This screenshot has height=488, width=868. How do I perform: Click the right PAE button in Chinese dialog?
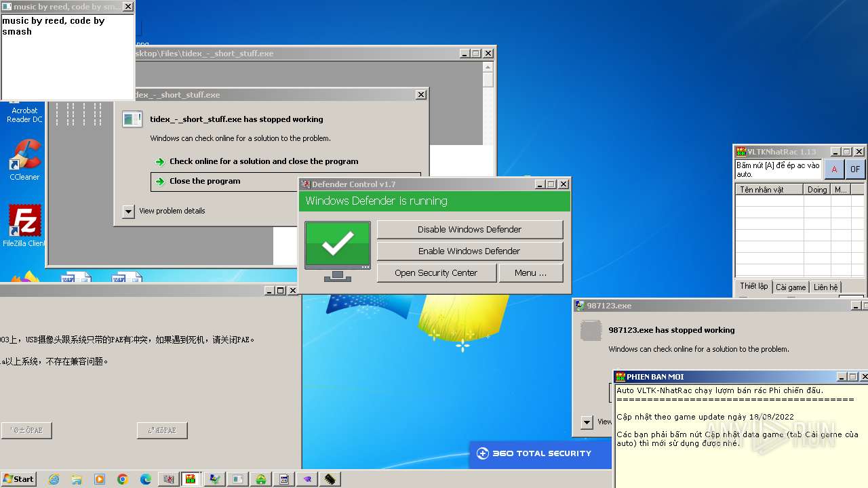pos(162,430)
